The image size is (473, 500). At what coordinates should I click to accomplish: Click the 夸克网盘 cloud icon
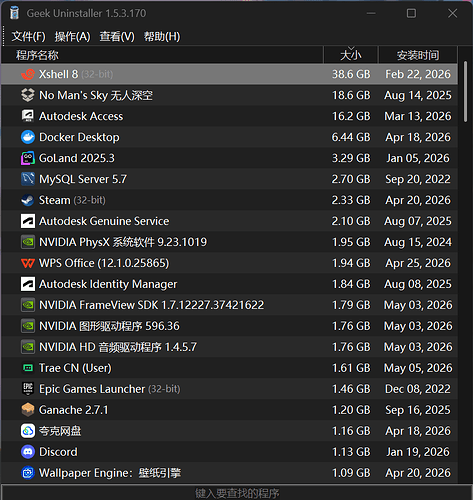point(28,431)
